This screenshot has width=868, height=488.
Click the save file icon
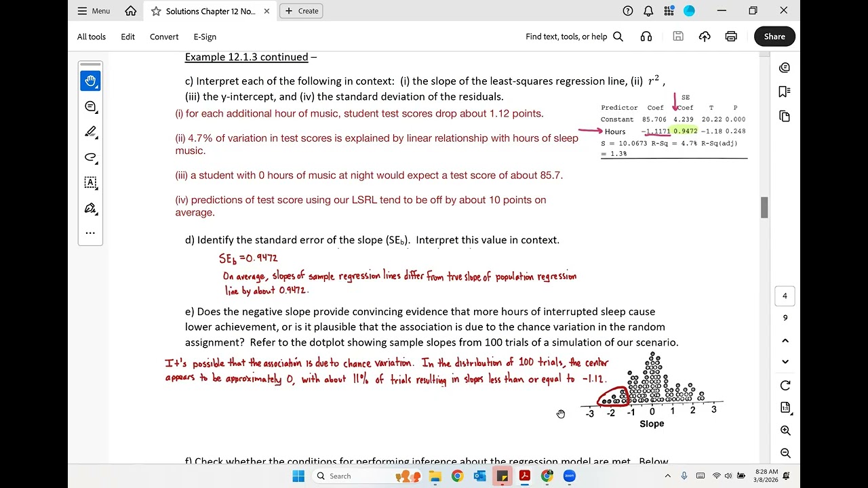pos(678,37)
